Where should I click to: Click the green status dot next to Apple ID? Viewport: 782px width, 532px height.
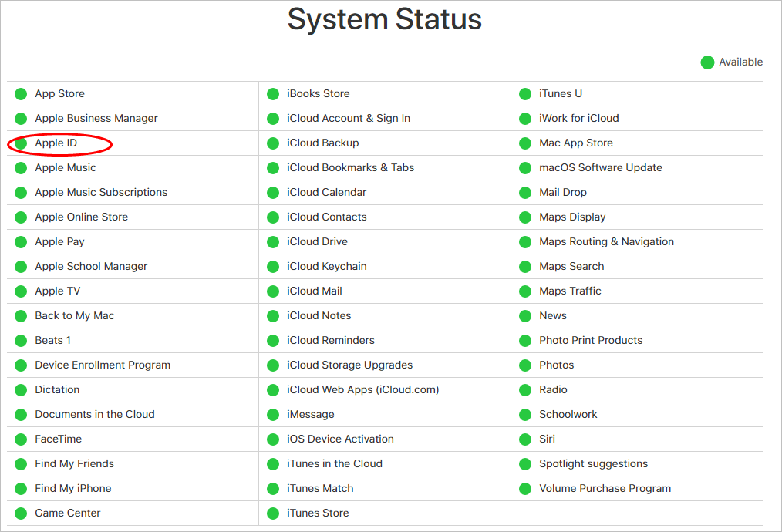pos(21,143)
